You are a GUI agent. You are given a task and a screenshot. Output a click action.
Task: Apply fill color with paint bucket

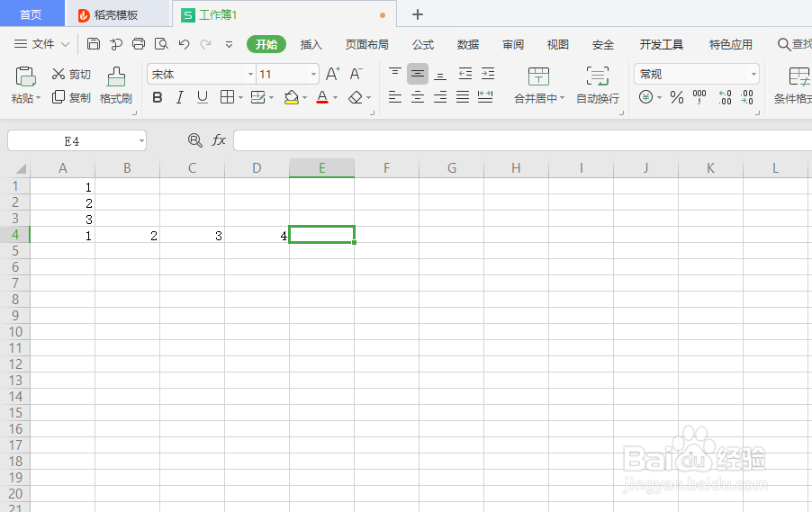click(292, 97)
